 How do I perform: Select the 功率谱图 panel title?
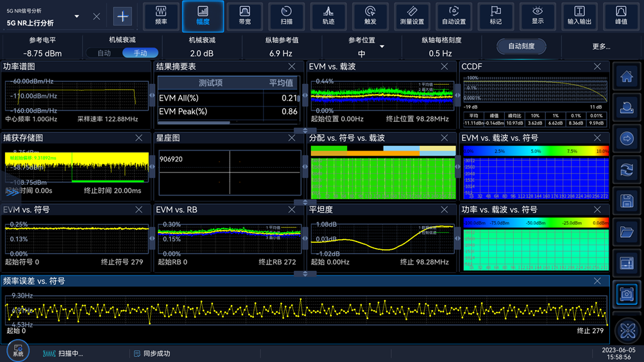19,67
